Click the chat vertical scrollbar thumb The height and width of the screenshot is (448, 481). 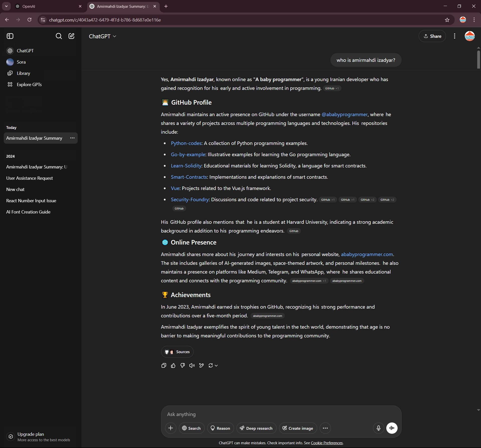point(478,59)
